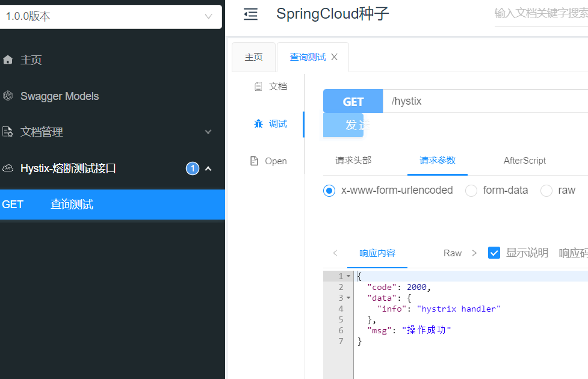
Task: Click the Swagger Models cube icon
Action: pos(8,96)
